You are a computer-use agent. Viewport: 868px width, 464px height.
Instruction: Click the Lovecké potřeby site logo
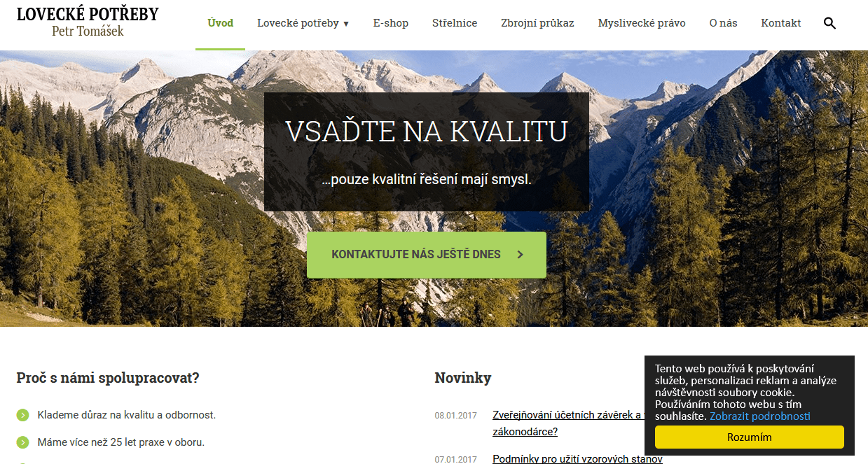88,14
